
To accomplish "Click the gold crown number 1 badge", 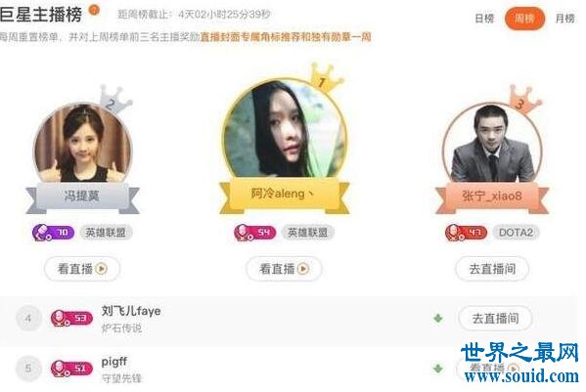I will (325, 78).
